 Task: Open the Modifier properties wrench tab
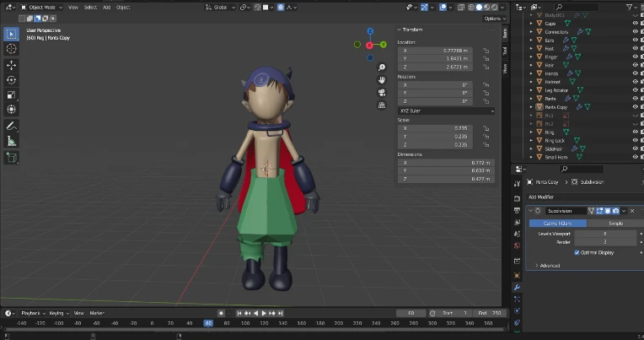tap(517, 287)
